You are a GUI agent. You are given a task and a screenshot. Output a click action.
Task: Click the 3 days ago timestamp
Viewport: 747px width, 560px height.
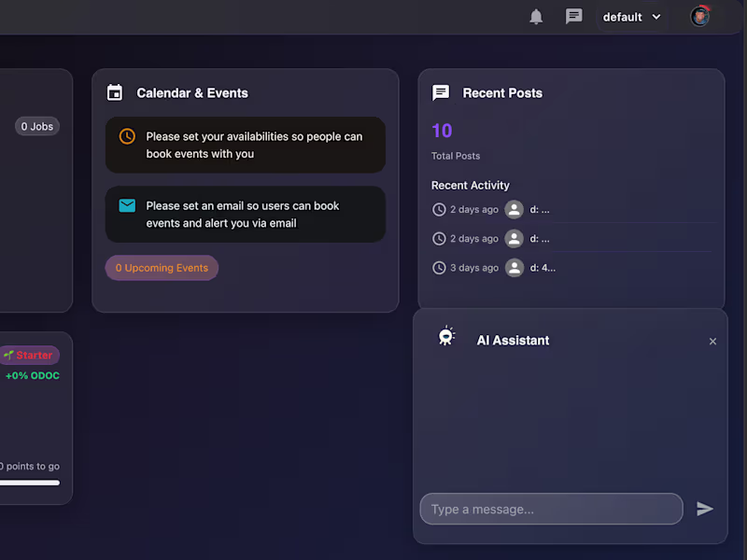(x=474, y=268)
